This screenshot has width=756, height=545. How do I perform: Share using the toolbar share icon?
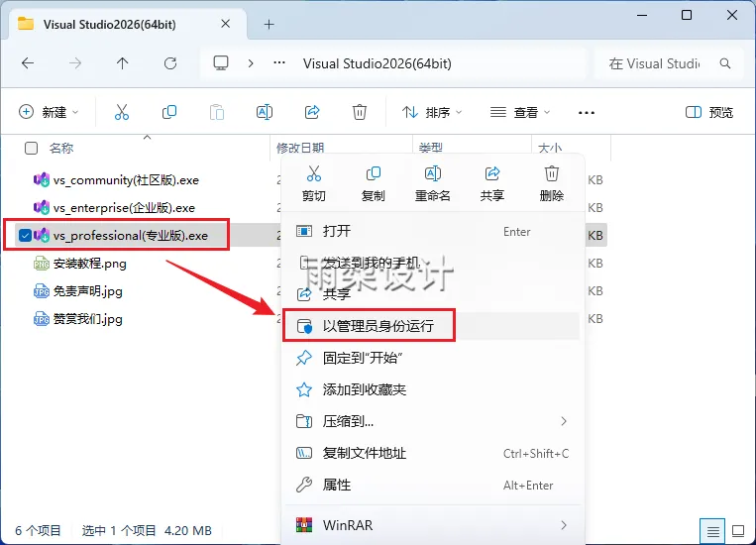tap(312, 112)
